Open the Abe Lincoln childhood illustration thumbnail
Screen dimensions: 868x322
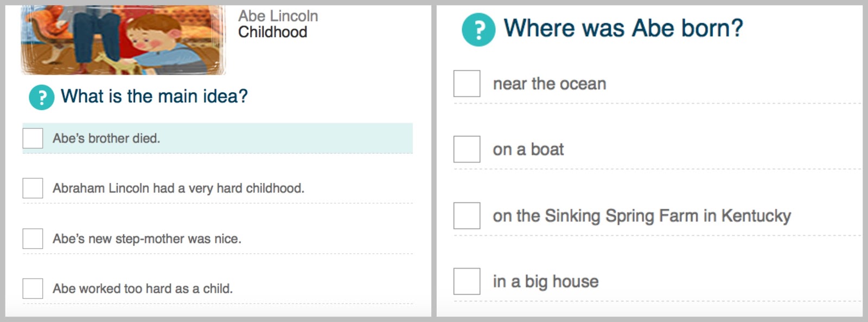(x=123, y=40)
